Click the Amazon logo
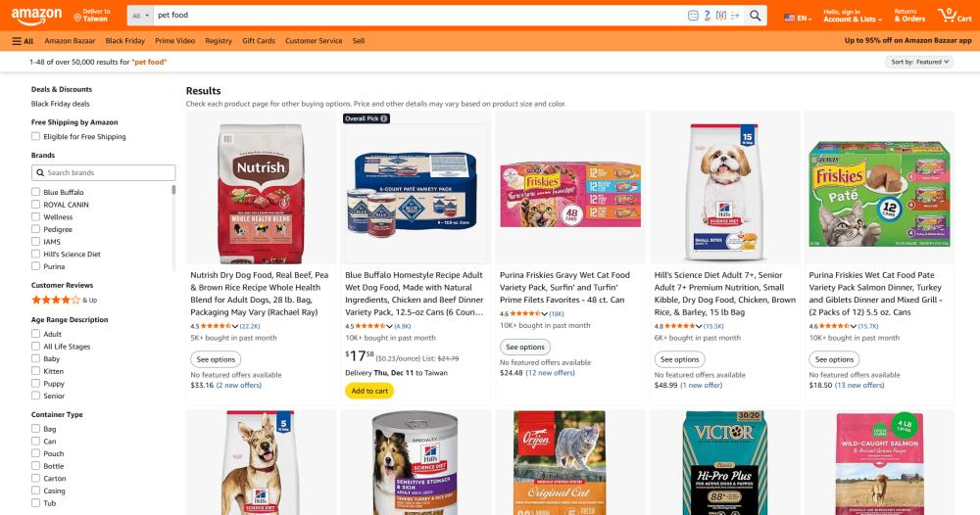 pyautogui.click(x=36, y=16)
